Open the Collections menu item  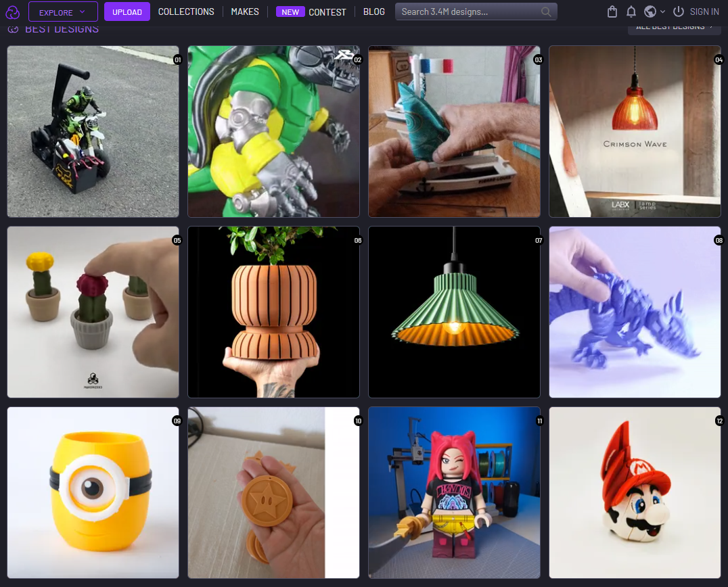click(186, 11)
